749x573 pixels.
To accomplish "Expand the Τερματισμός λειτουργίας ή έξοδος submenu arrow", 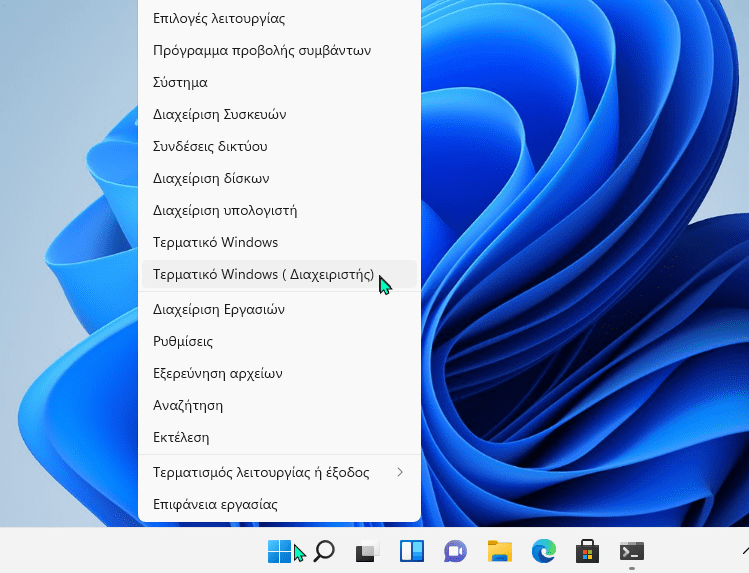I will pyautogui.click(x=400, y=472).
